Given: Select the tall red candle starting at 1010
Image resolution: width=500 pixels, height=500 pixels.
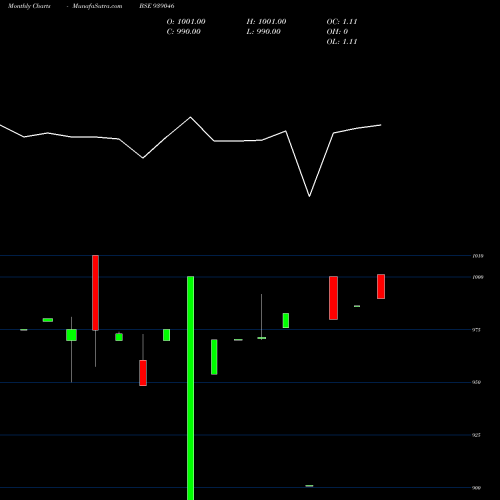Looking at the screenshot, I should [95, 293].
